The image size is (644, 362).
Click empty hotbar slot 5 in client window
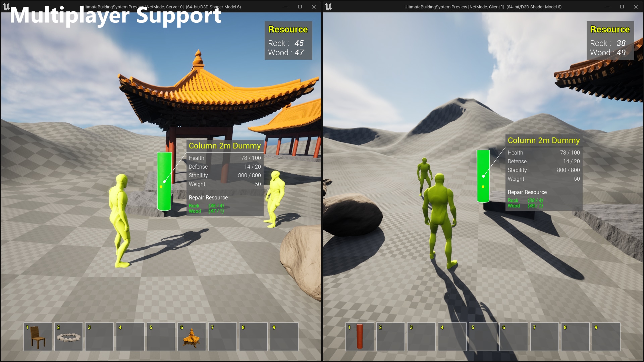pyautogui.click(x=483, y=337)
